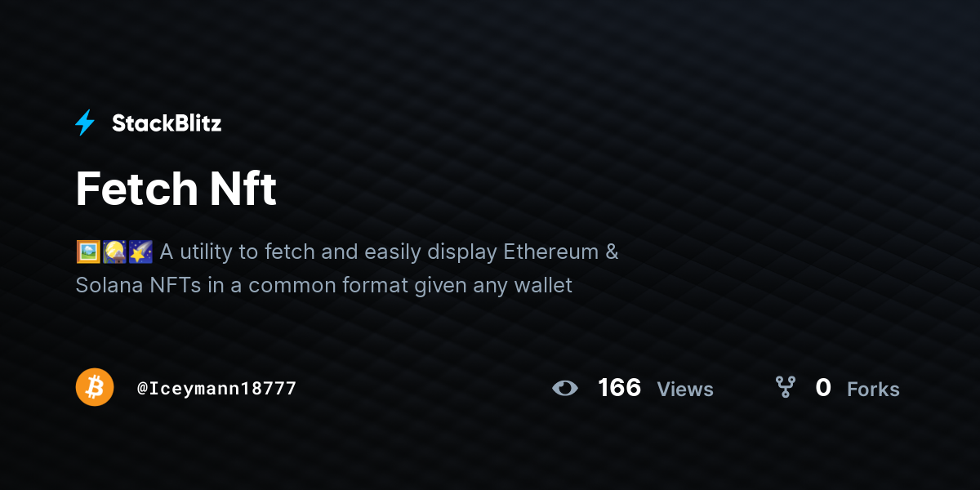Open the Bitcoin avatar of the author

[x=95, y=387]
